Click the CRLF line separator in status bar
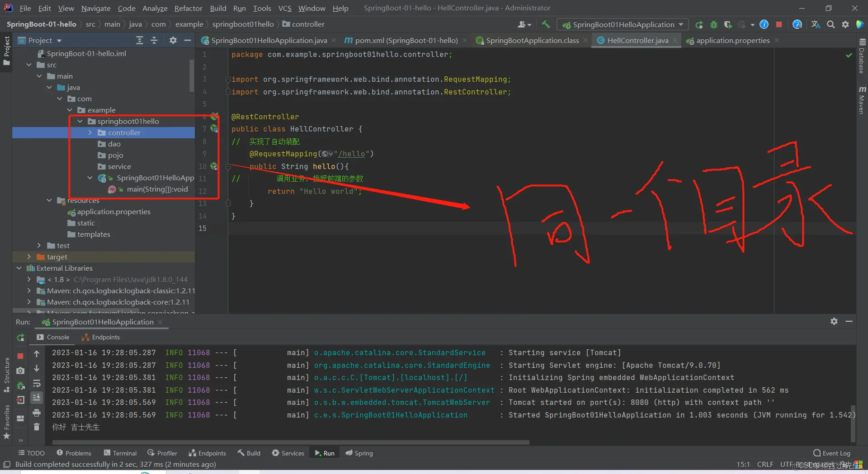The image size is (868, 474). 765,465
